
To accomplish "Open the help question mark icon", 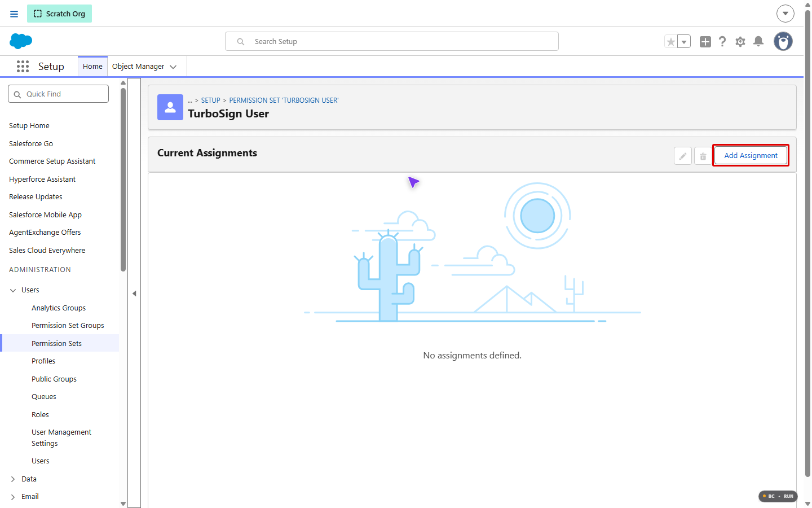I will pyautogui.click(x=722, y=41).
